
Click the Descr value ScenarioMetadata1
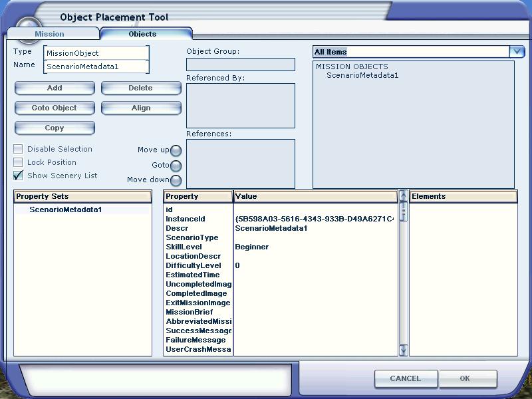tap(271, 228)
